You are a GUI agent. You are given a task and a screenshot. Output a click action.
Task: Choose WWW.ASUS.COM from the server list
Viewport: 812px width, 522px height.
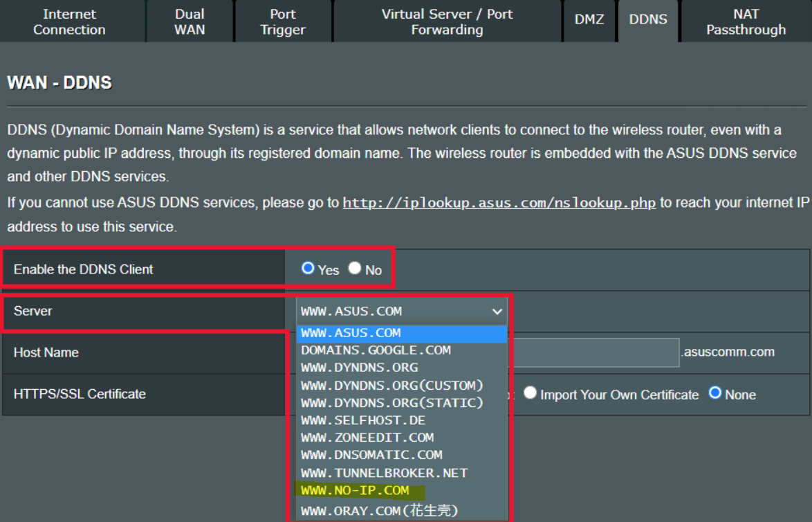[x=401, y=333]
